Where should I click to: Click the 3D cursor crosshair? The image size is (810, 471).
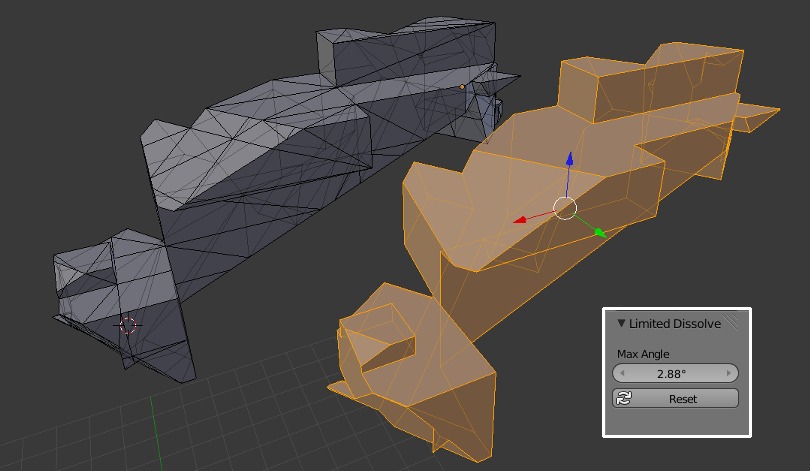click(x=128, y=325)
